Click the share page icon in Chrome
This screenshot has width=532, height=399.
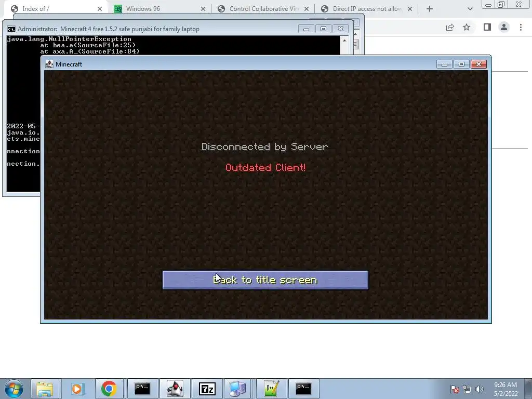450,27
